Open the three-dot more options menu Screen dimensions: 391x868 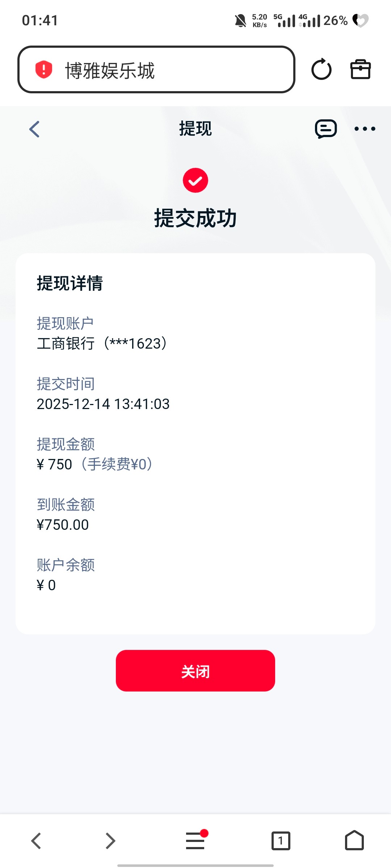pyautogui.click(x=365, y=129)
